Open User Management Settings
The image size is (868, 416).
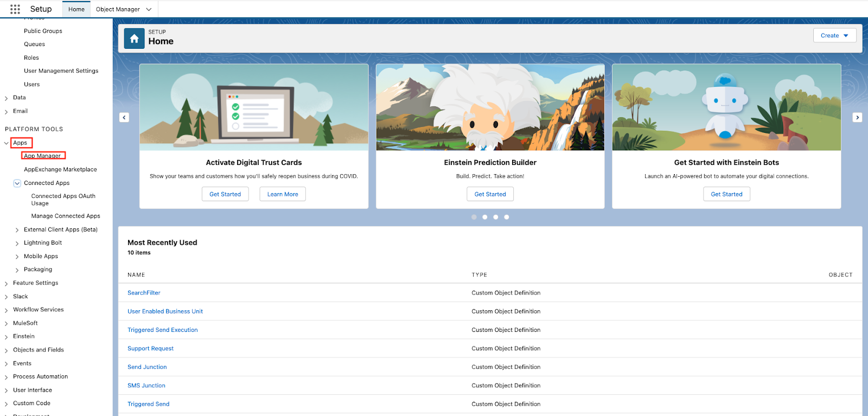(61, 71)
